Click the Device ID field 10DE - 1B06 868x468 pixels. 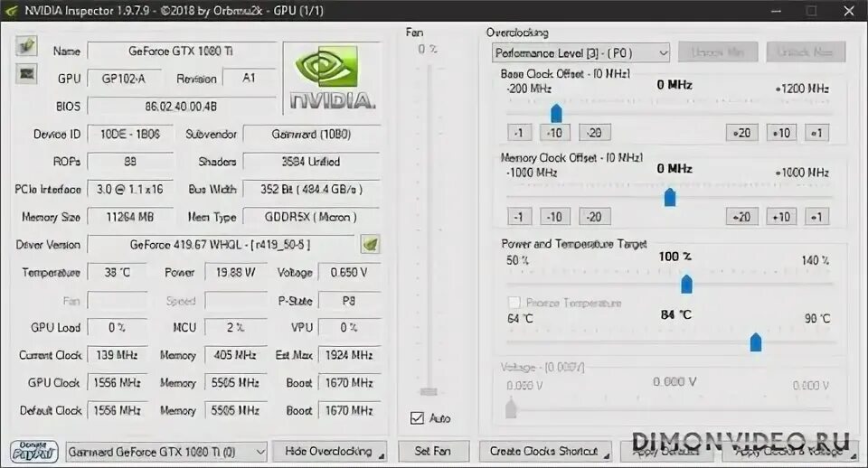tap(130, 134)
